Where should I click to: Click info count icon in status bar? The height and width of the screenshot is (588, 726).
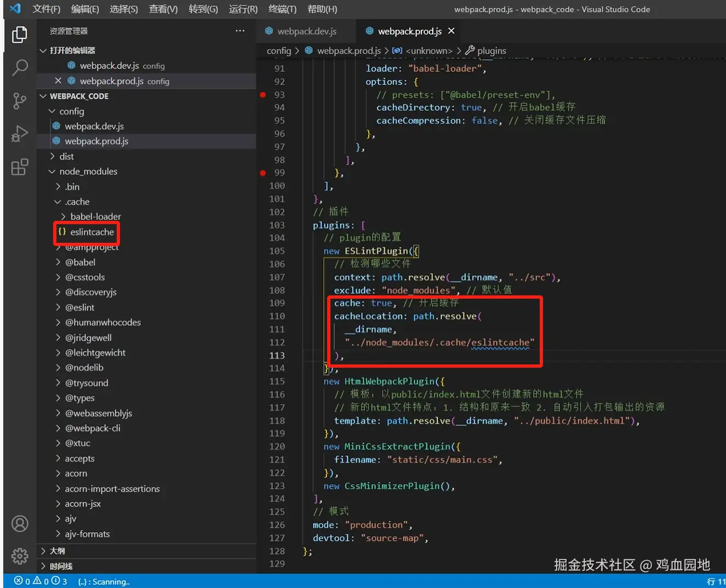click(x=55, y=580)
